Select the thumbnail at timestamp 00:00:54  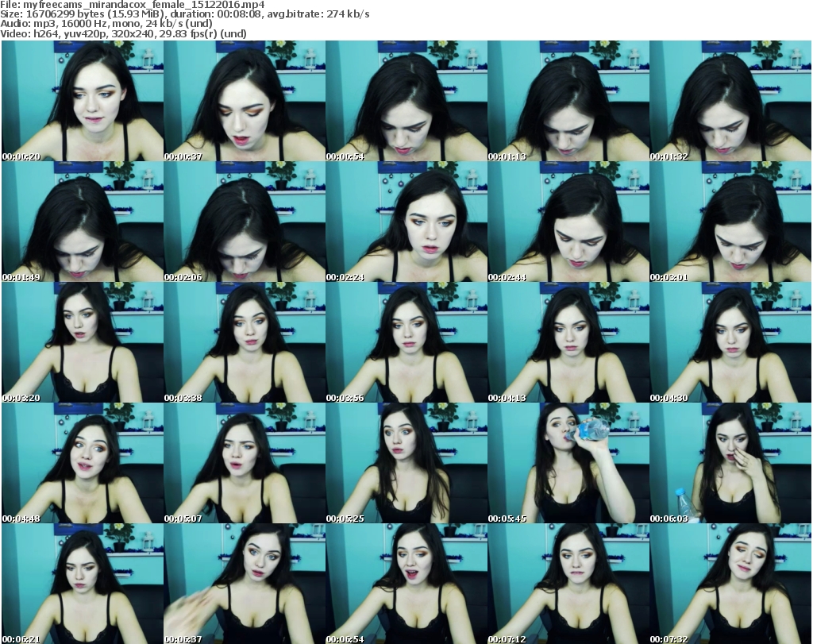click(x=406, y=101)
